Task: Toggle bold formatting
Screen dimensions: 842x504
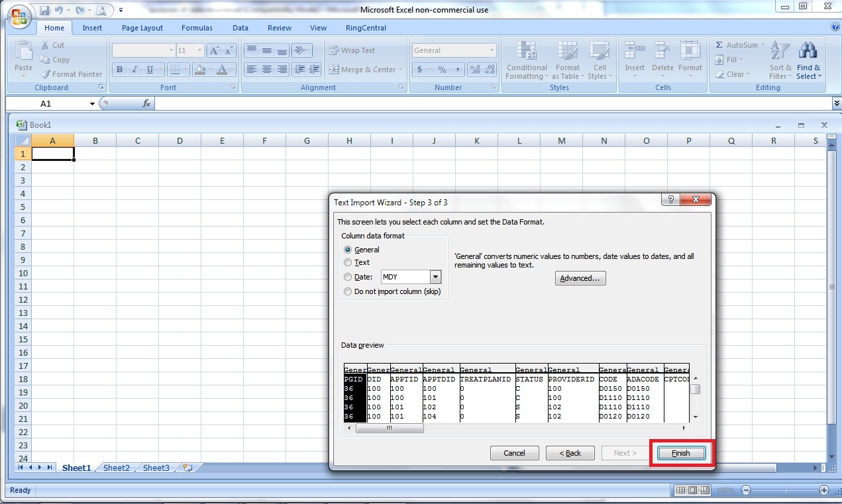Action: click(x=119, y=70)
